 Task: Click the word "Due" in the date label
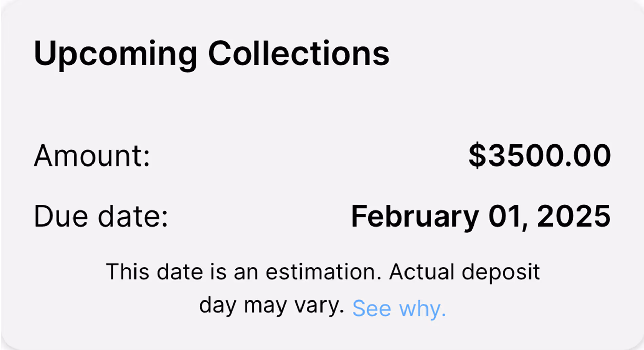tap(61, 216)
